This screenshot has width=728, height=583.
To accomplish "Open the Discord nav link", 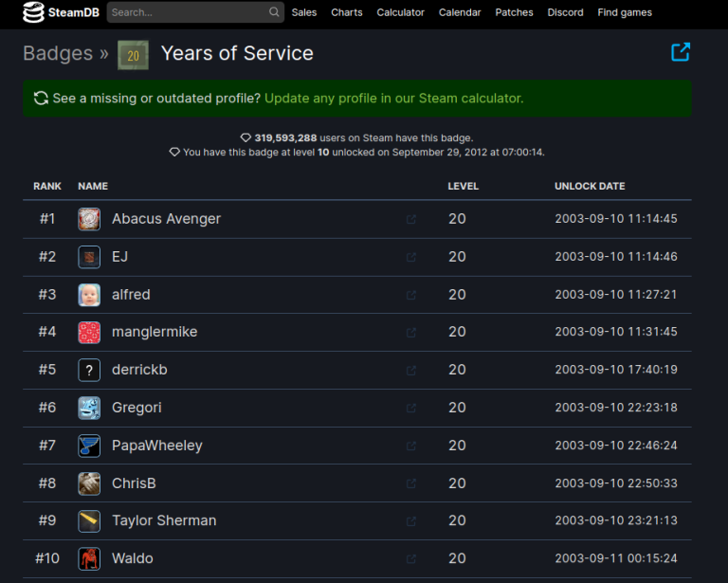I will (x=565, y=12).
